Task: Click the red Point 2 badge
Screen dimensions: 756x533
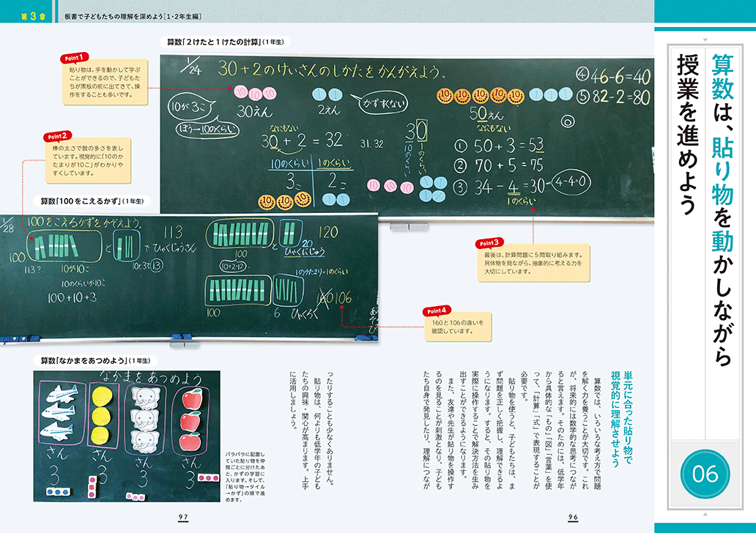Action: click(x=57, y=136)
